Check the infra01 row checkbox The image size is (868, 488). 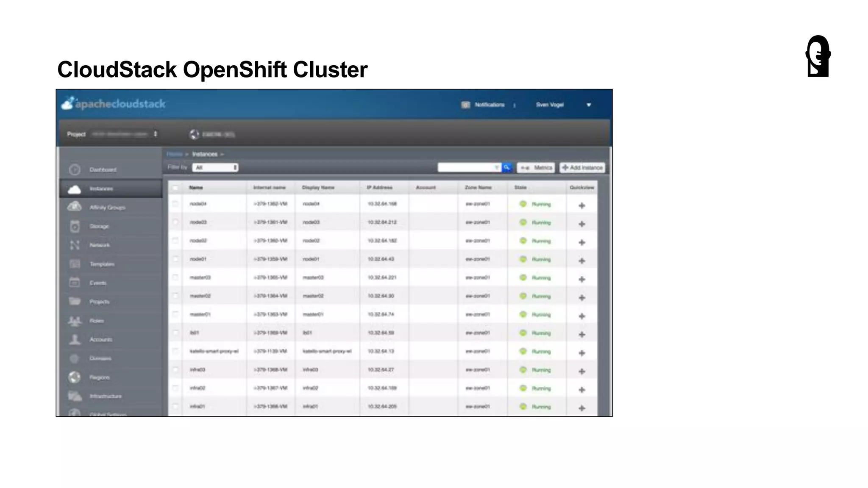click(175, 406)
